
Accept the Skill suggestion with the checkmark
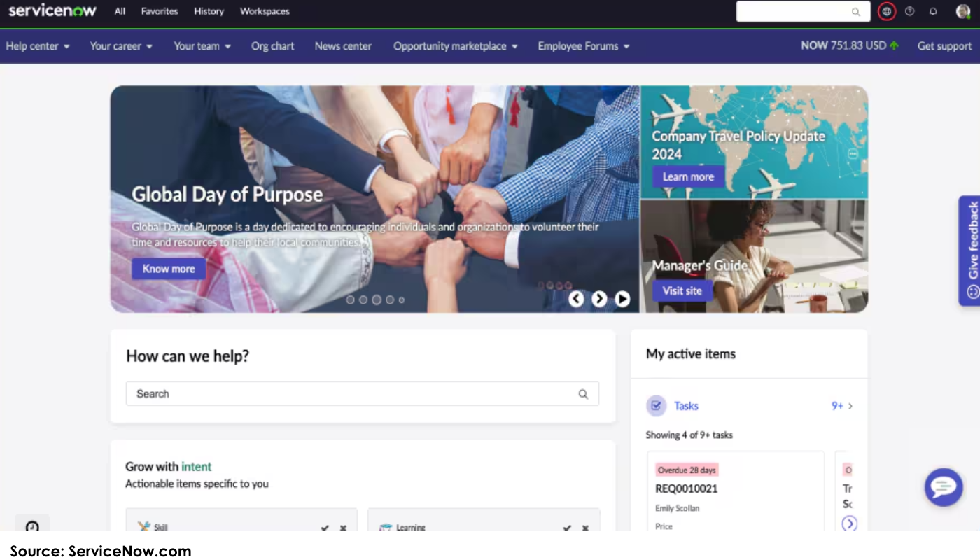point(324,528)
